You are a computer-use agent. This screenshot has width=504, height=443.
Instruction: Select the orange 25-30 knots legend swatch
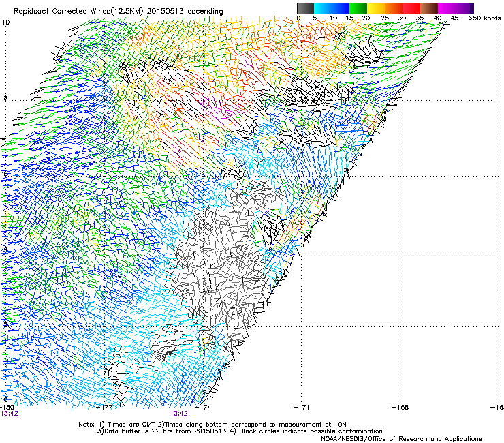(394, 8)
